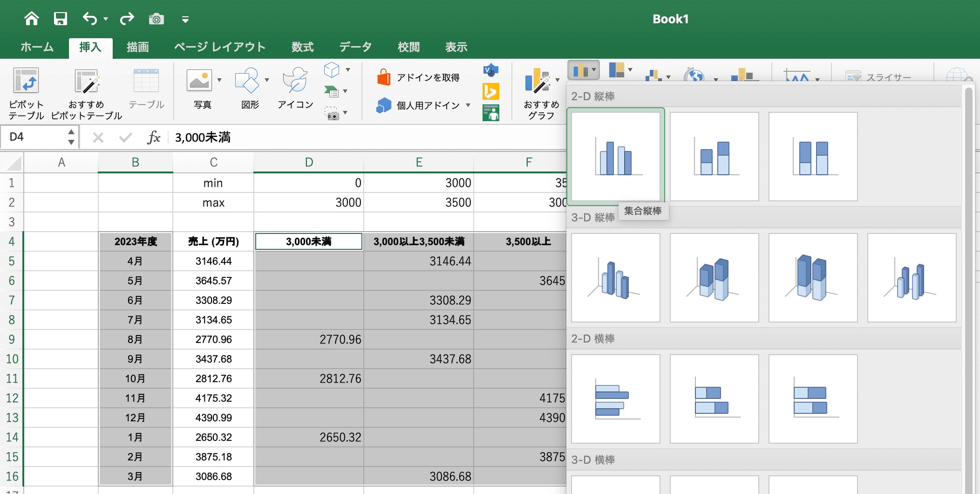Viewport: 980px width, 494px height.
Task: Save the workbook with the floppy disk icon
Action: [x=61, y=19]
